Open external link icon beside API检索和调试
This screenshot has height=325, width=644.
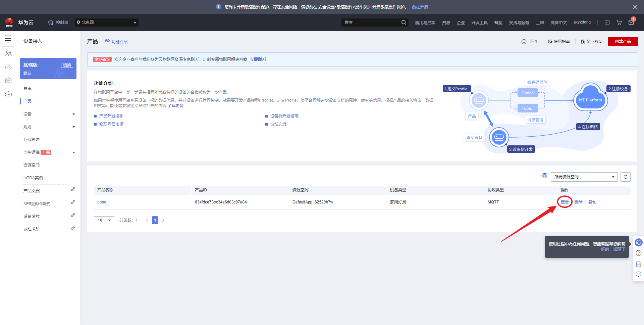tap(73, 202)
